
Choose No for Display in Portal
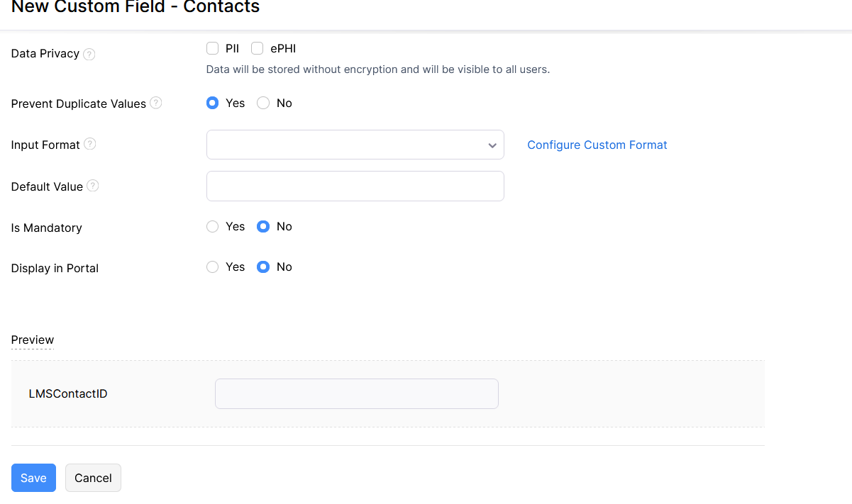click(263, 267)
